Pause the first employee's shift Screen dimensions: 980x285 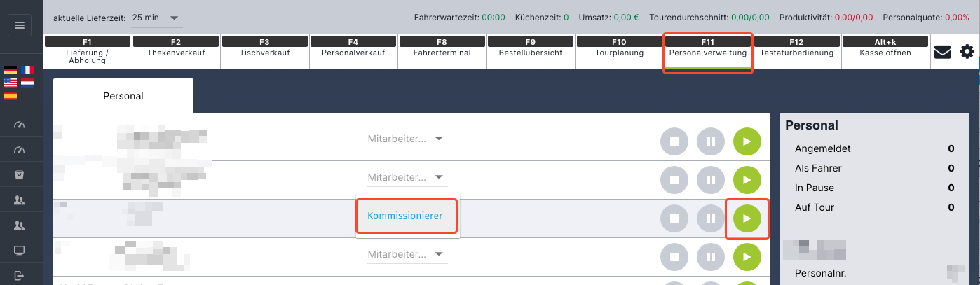click(710, 141)
